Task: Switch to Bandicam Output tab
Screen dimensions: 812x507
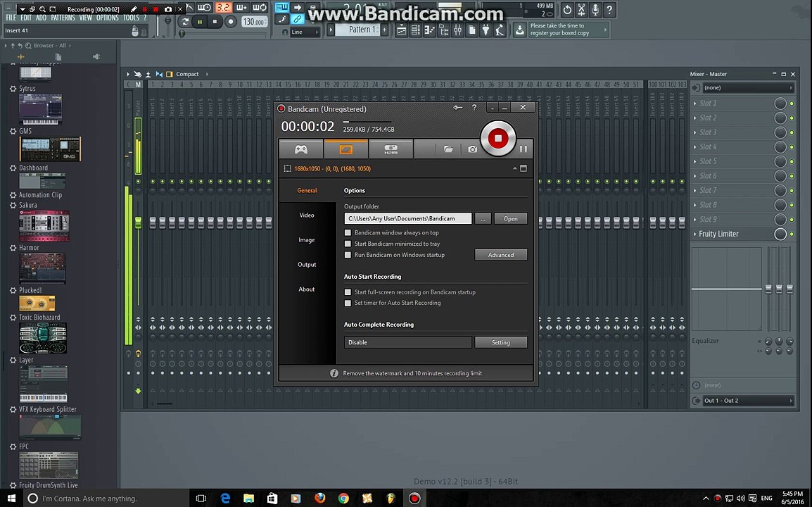Action: (307, 264)
